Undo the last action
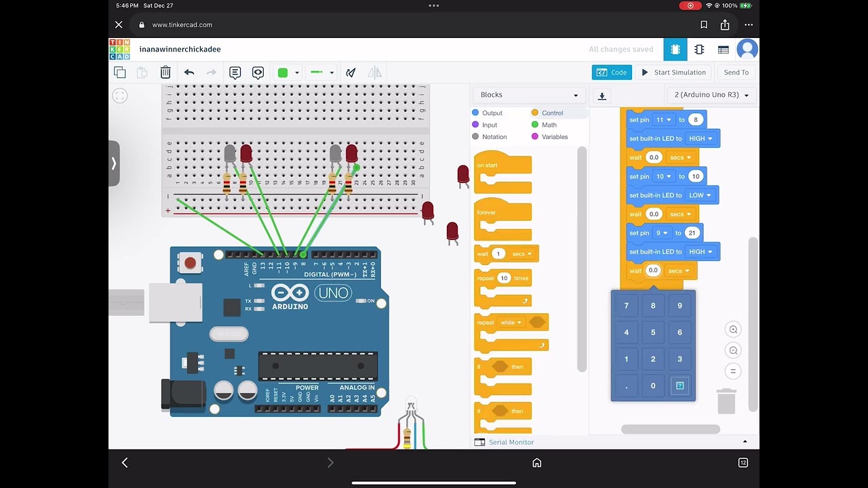868x488 pixels. coord(189,73)
